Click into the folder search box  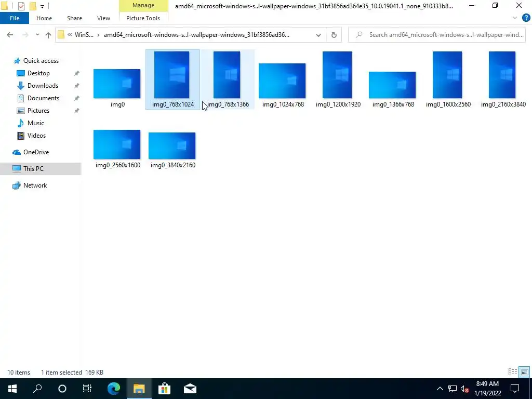point(437,35)
